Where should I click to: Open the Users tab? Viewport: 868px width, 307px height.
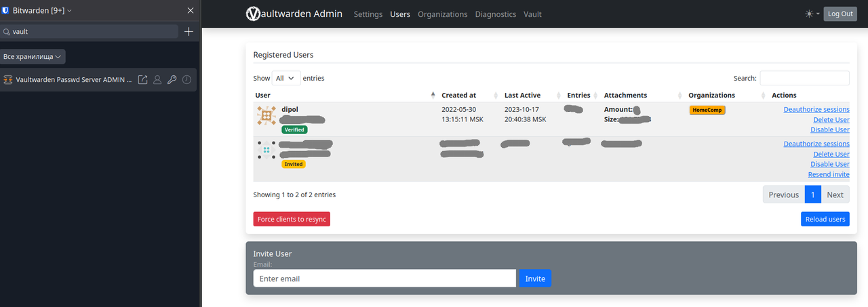coord(400,14)
